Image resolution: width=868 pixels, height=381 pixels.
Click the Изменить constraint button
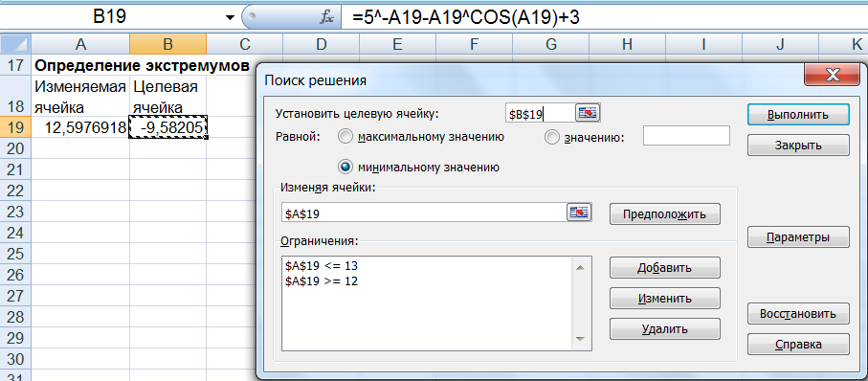point(665,299)
